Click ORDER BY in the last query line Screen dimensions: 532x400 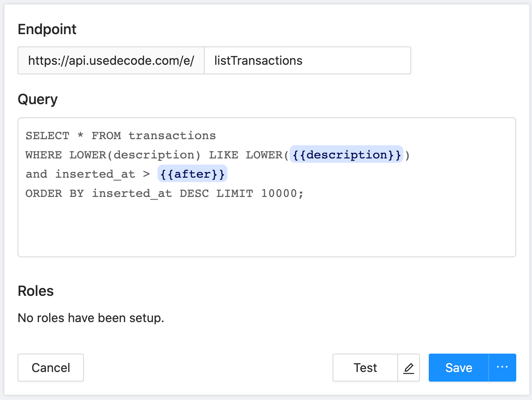coord(55,193)
